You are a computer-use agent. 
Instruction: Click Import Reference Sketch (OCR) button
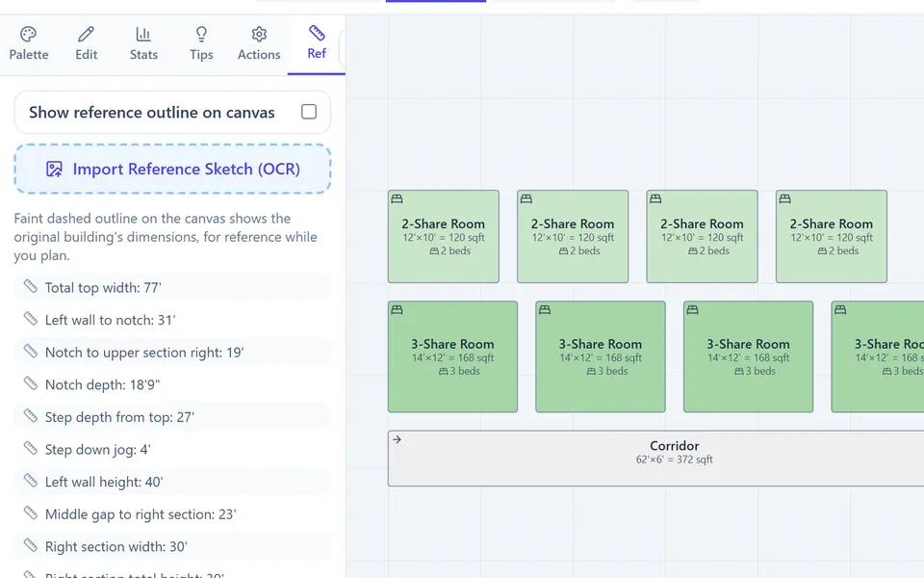coord(172,169)
